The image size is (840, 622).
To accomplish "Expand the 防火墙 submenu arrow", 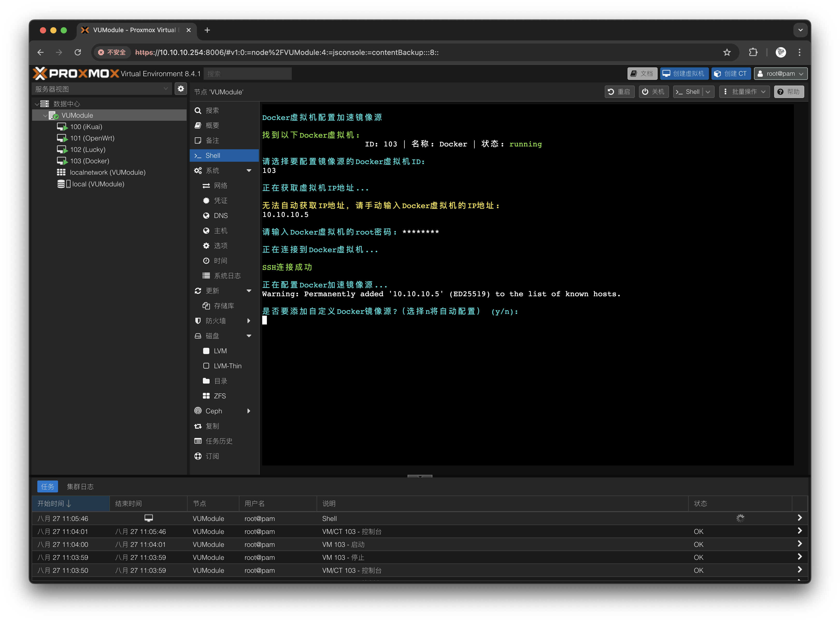I will pyautogui.click(x=249, y=321).
